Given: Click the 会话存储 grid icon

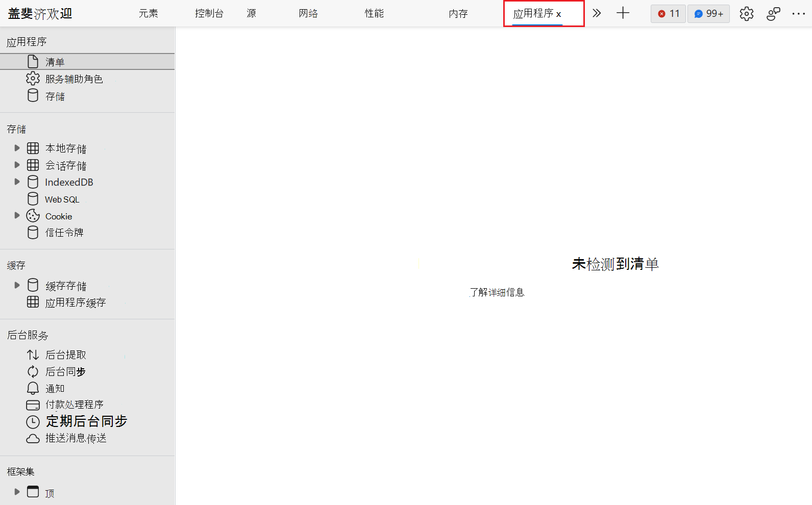Looking at the screenshot, I should tap(33, 165).
